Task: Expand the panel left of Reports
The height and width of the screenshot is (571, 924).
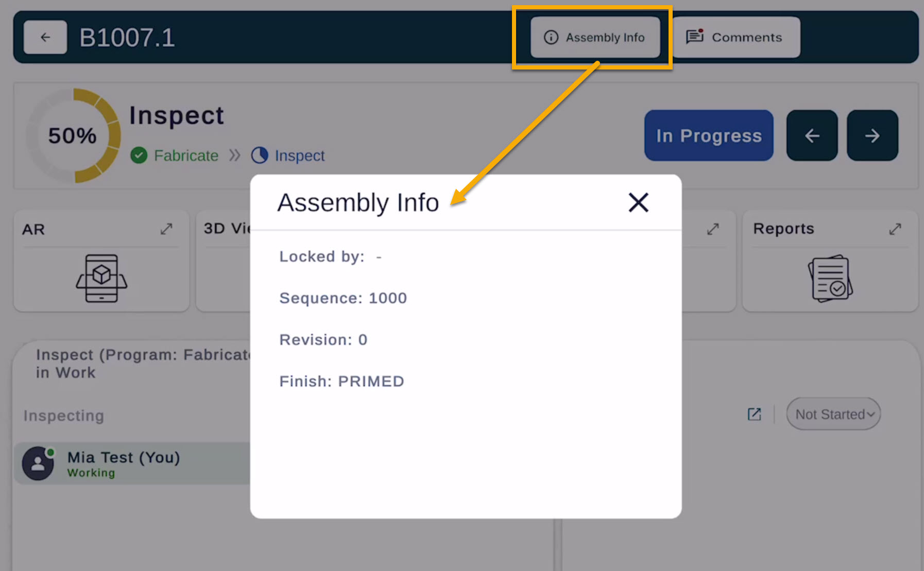Action: [x=713, y=229]
